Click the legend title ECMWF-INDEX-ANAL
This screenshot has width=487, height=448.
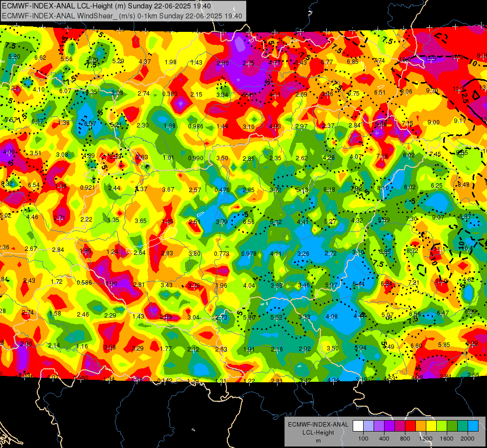[318, 425]
